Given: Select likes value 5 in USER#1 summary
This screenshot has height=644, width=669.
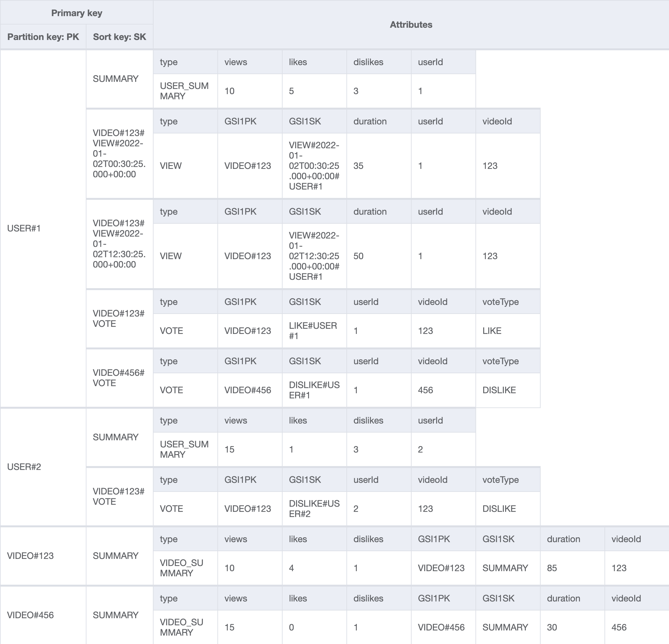Looking at the screenshot, I should 315,91.
